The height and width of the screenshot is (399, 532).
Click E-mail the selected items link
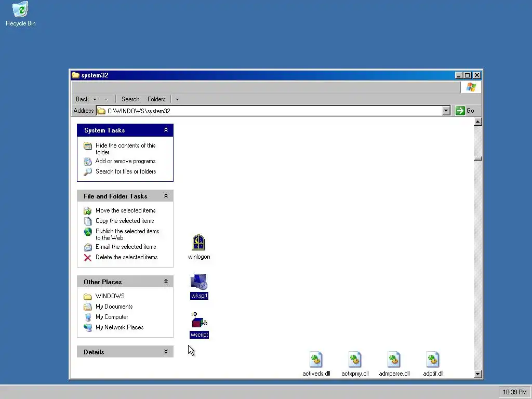point(126,247)
